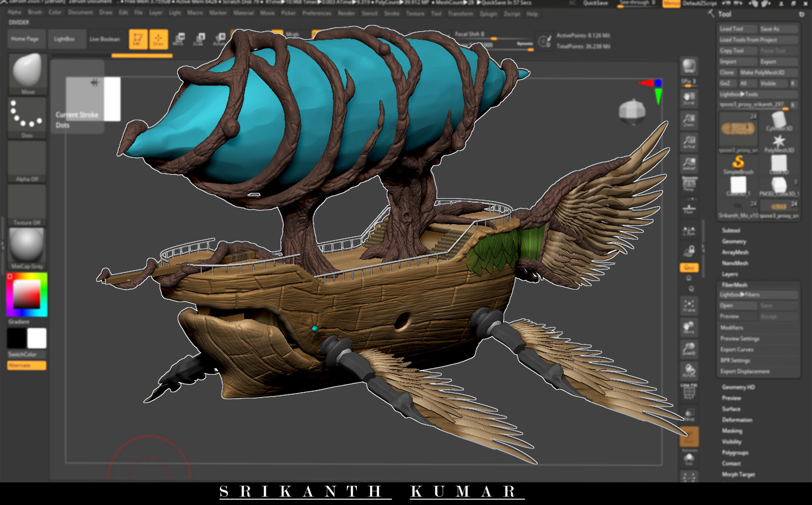Toggle the Floor grid button
The width and height of the screenshot is (812, 505).
[x=689, y=209]
